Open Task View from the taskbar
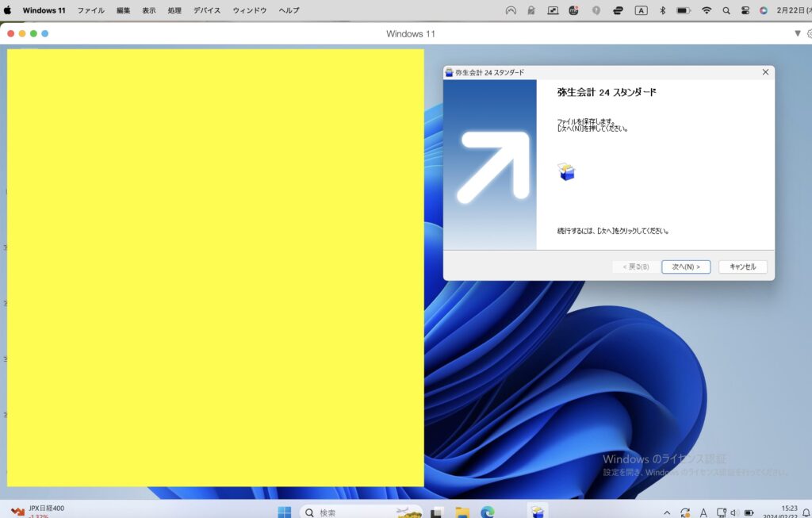This screenshot has width=812, height=518. click(436, 512)
